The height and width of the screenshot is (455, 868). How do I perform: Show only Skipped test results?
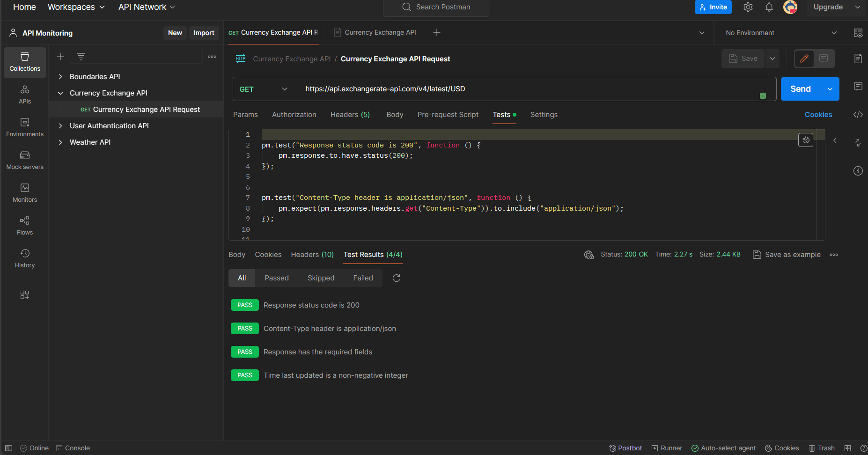pyautogui.click(x=321, y=278)
